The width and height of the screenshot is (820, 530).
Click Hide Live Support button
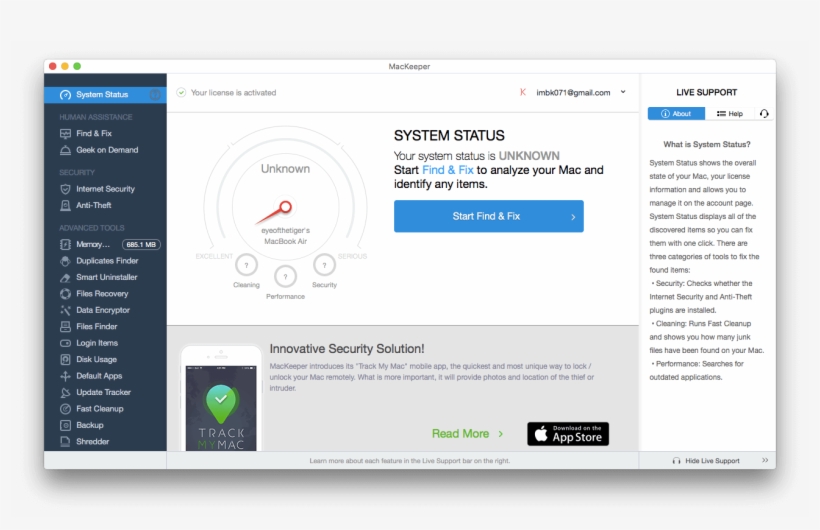(706, 460)
